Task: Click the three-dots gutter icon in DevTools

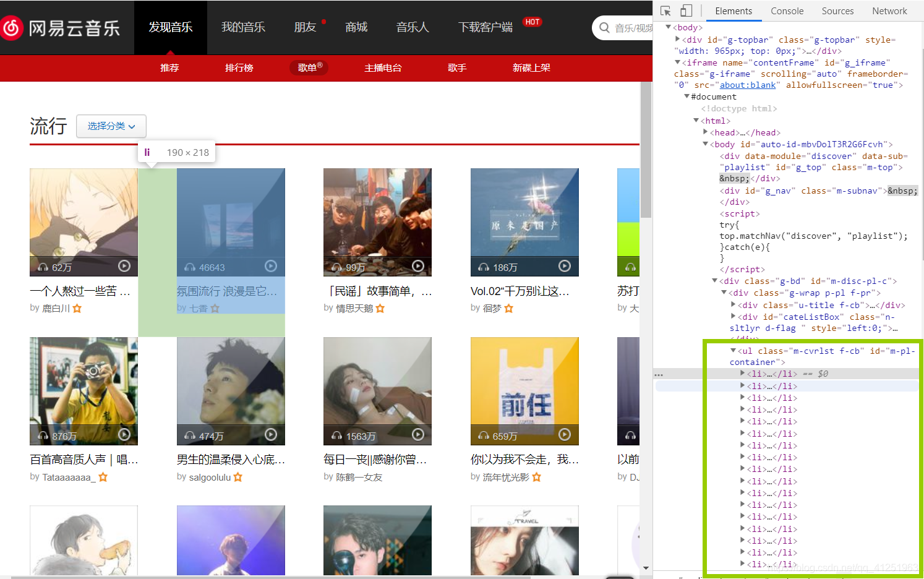Action: pos(659,374)
